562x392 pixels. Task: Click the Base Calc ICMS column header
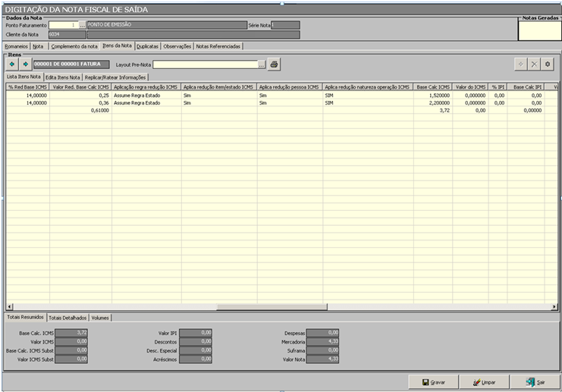433,86
